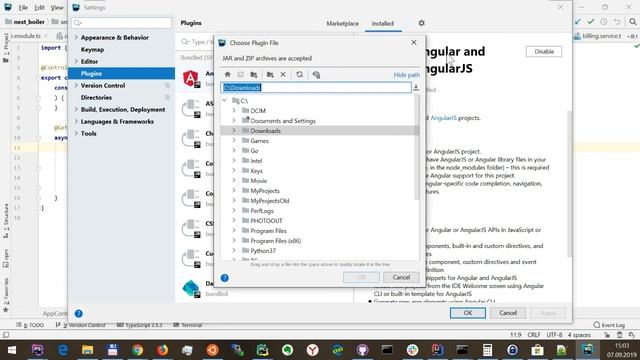Viewport: 640px width, 360px height.
Task: Cancel the Settings dialog
Action: tap(508, 313)
